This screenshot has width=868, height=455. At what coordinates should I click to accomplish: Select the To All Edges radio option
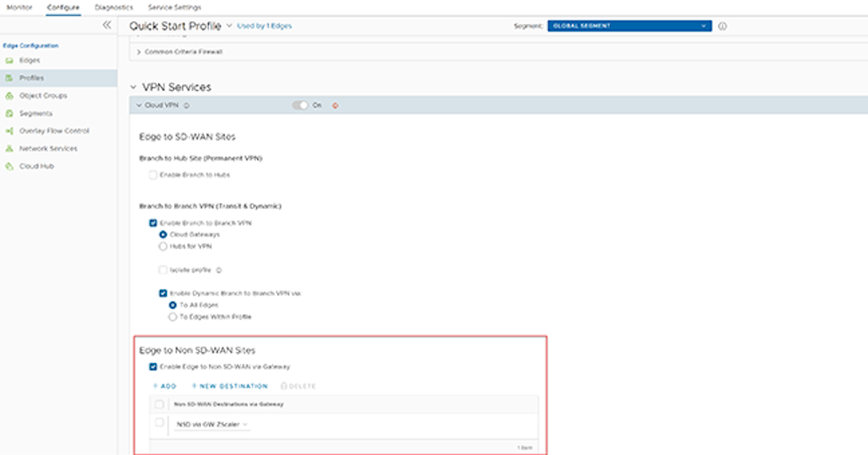point(172,304)
